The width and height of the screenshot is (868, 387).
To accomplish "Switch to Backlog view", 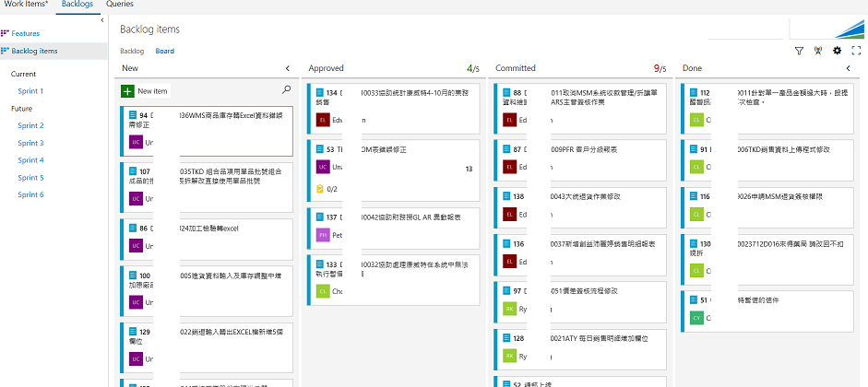I will click(132, 52).
